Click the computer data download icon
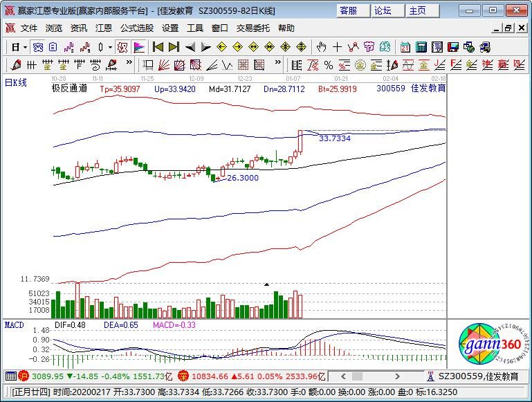Viewport: 532px width, 402px height. tap(485, 47)
